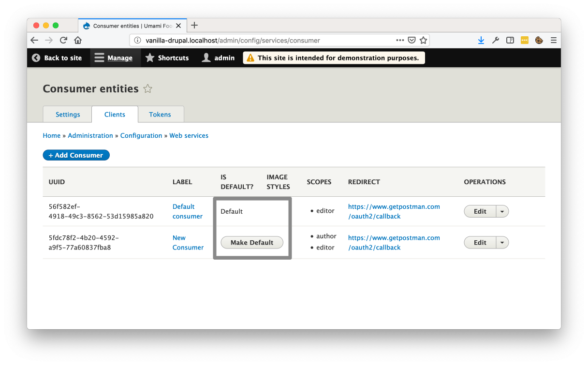
Task: Open downloads arrow icon
Action: click(481, 40)
